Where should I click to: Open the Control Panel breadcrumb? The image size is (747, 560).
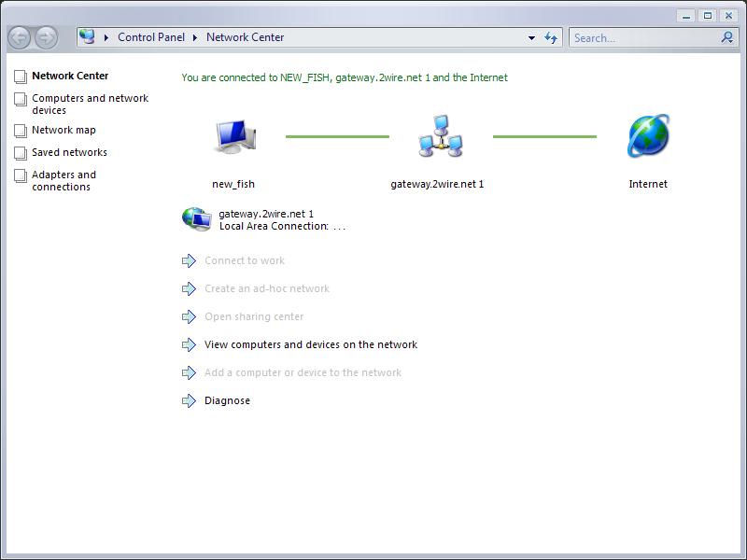151,37
